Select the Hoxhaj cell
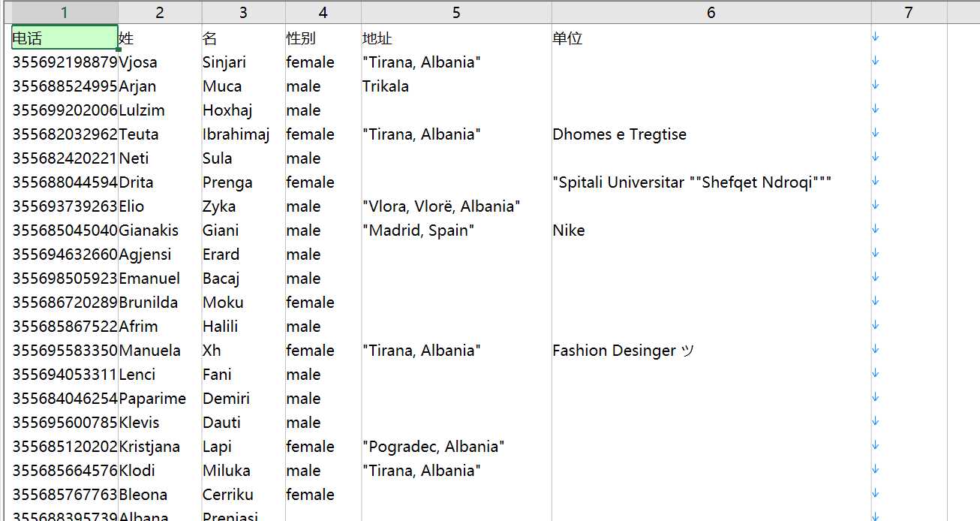The height and width of the screenshot is (521, 980). click(244, 110)
